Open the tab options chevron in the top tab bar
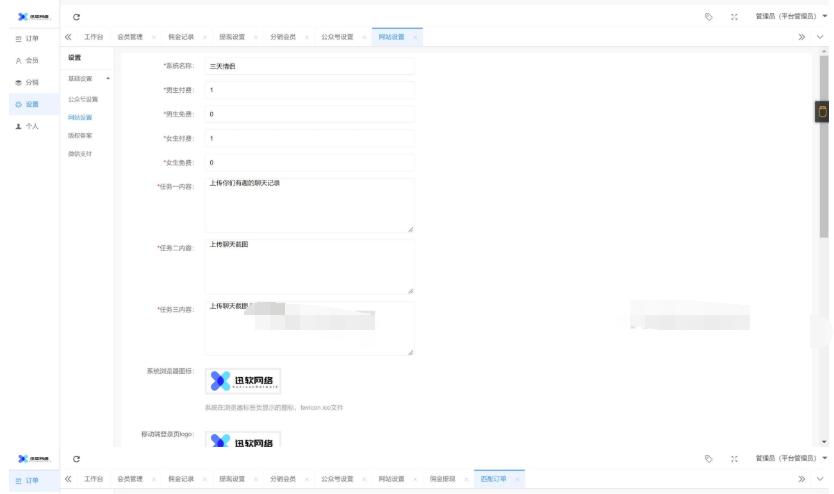The image size is (834, 494). point(820,37)
